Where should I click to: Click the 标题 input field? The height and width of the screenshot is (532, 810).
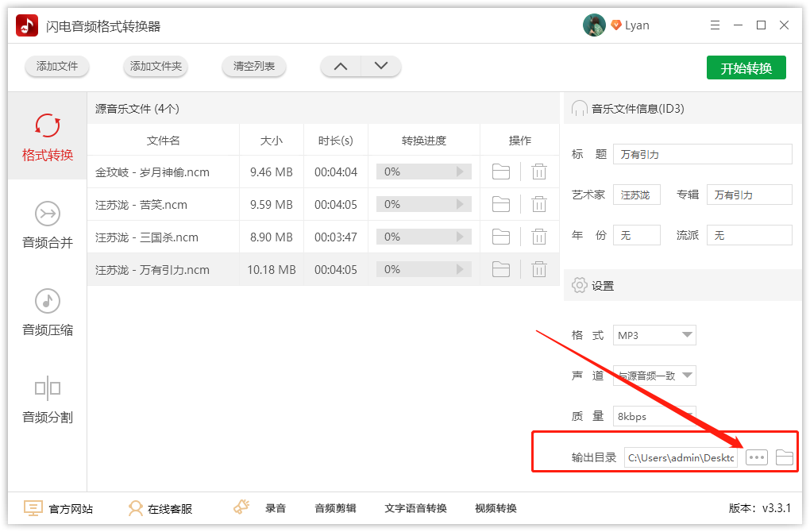pos(703,154)
